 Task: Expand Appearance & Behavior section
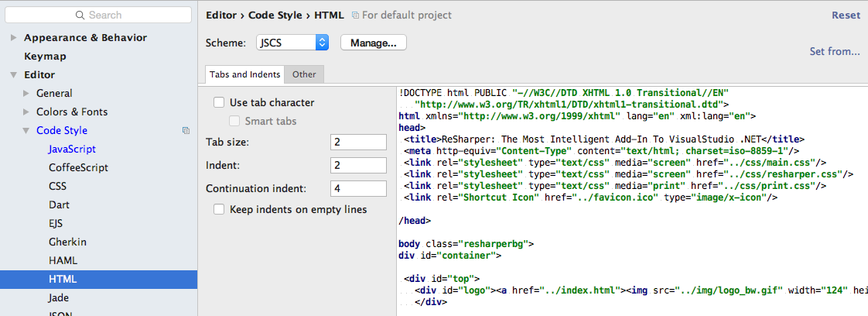point(13,38)
